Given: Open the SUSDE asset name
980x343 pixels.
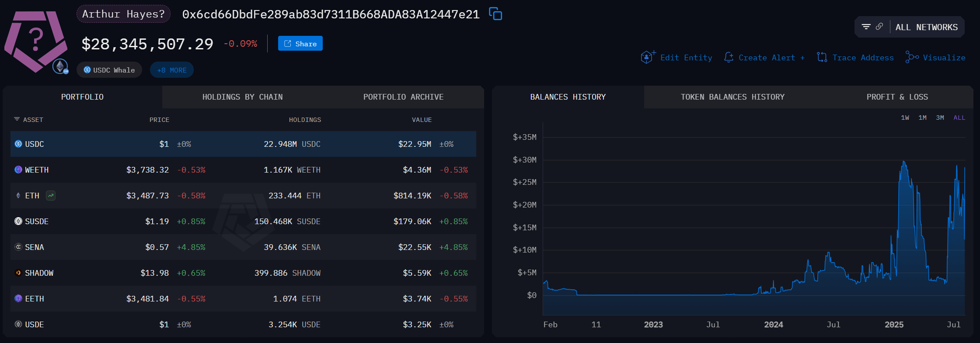Looking at the screenshot, I should [x=37, y=222].
